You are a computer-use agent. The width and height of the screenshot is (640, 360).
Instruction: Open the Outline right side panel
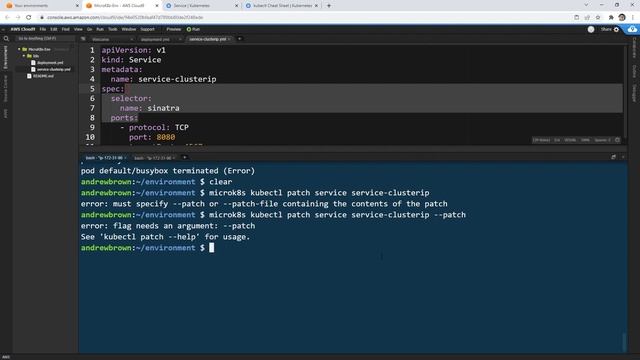pos(634,71)
